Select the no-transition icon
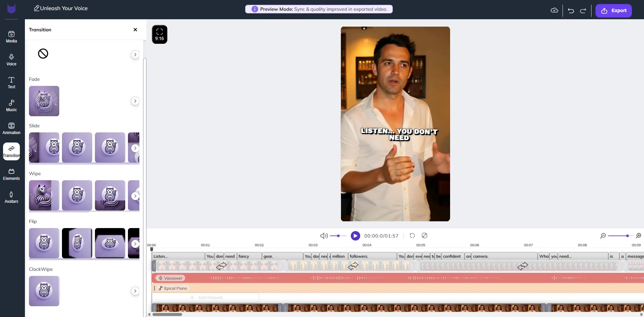Screen dimensions: 644x317 click(43, 54)
